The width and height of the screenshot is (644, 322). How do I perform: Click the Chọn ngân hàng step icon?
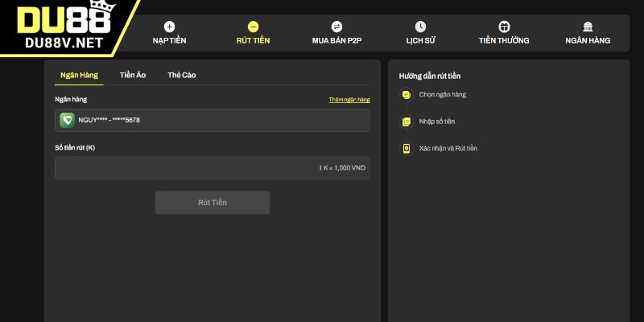tap(406, 95)
